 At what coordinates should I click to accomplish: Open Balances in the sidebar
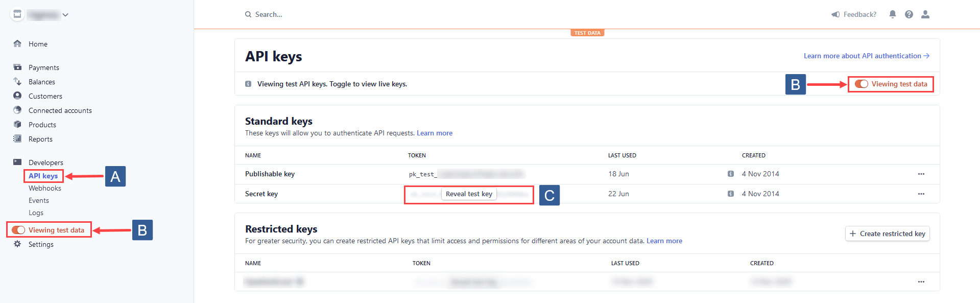[42, 82]
